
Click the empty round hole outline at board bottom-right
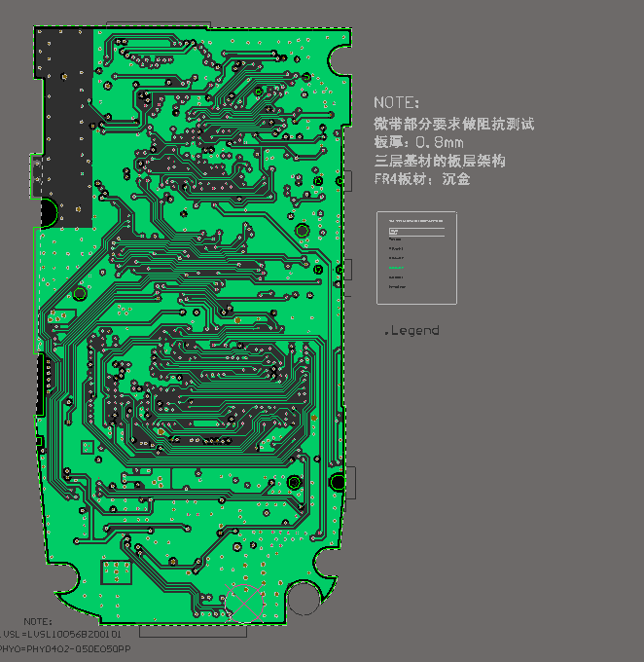pos(304,599)
